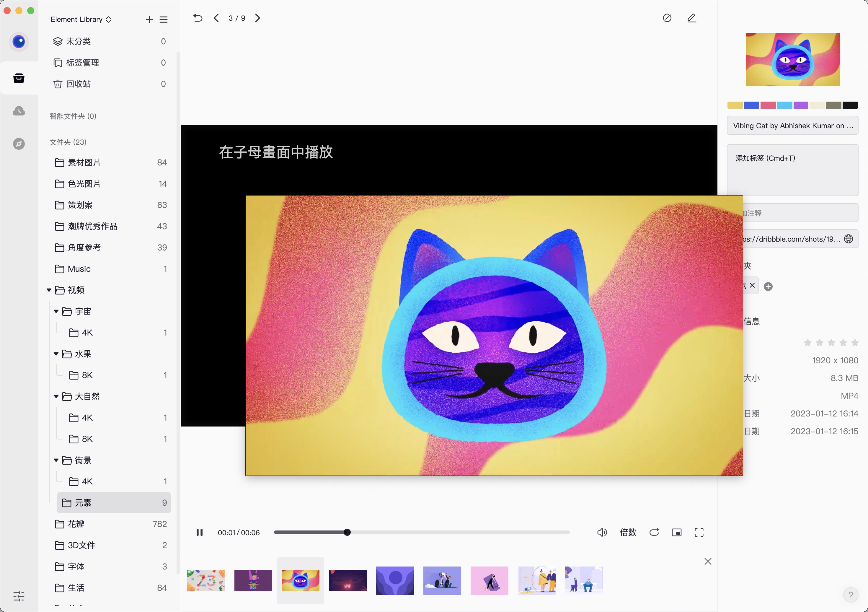Image resolution: width=868 pixels, height=612 pixels.
Task: Open the cloud icon in the sidebar
Action: point(19,111)
